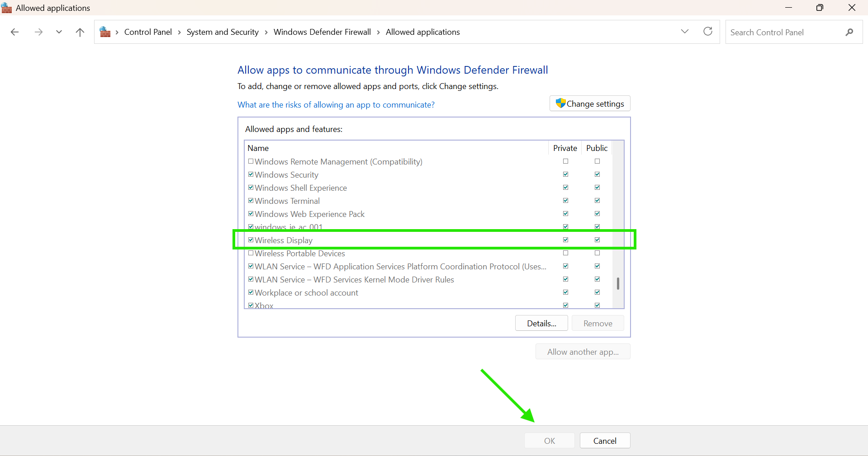Click the search magnifier icon
The image size is (868, 456).
849,32
